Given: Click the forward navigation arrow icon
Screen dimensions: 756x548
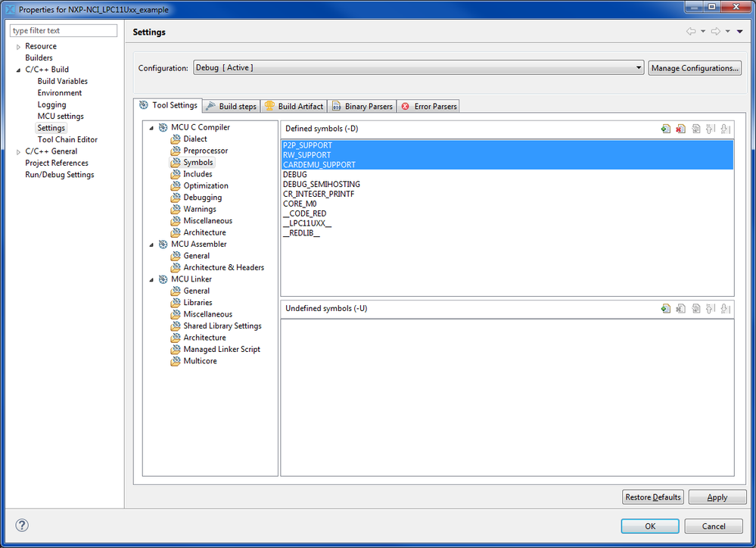Looking at the screenshot, I should [x=716, y=31].
